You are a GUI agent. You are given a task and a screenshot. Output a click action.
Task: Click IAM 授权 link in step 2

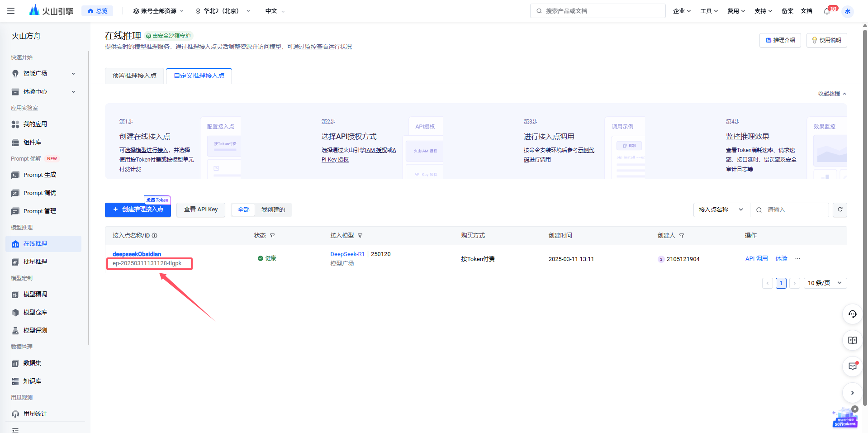click(x=376, y=150)
